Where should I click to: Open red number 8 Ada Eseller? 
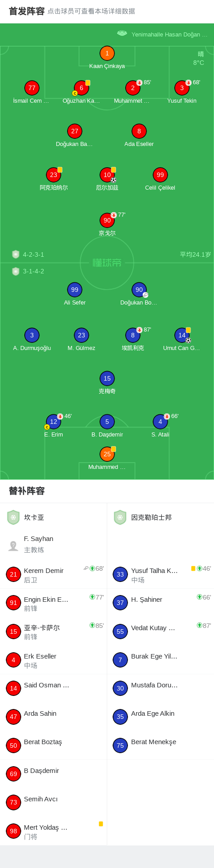tap(139, 131)
